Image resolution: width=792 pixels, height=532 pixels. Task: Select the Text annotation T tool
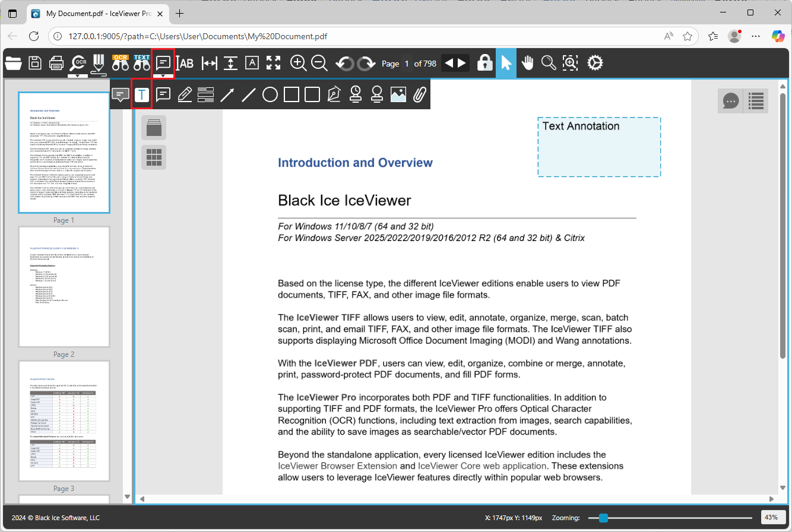click(142, 94)
